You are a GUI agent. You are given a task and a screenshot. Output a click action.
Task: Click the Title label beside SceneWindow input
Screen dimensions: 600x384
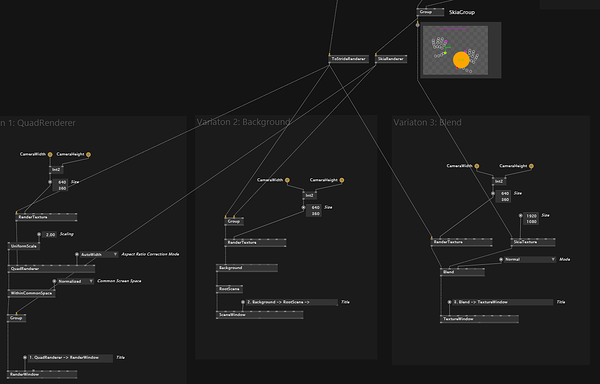345,302
